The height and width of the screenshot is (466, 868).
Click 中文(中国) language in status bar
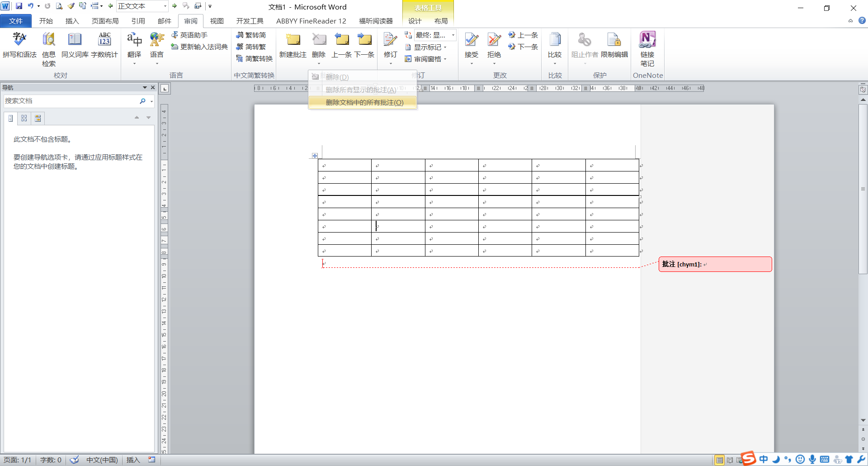click(102, 460)
